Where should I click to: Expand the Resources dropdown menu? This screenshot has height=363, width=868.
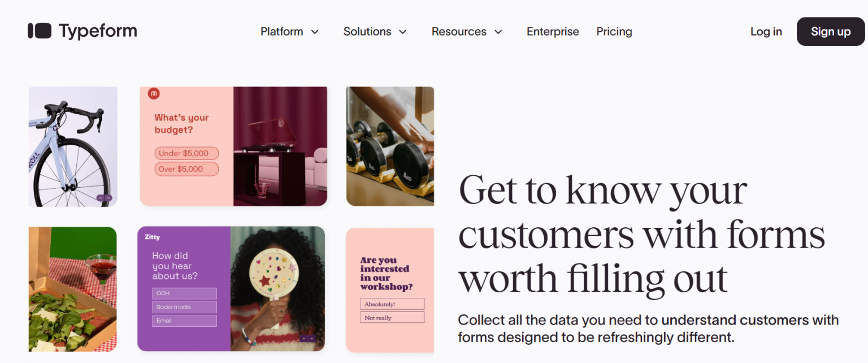(466, 32)
